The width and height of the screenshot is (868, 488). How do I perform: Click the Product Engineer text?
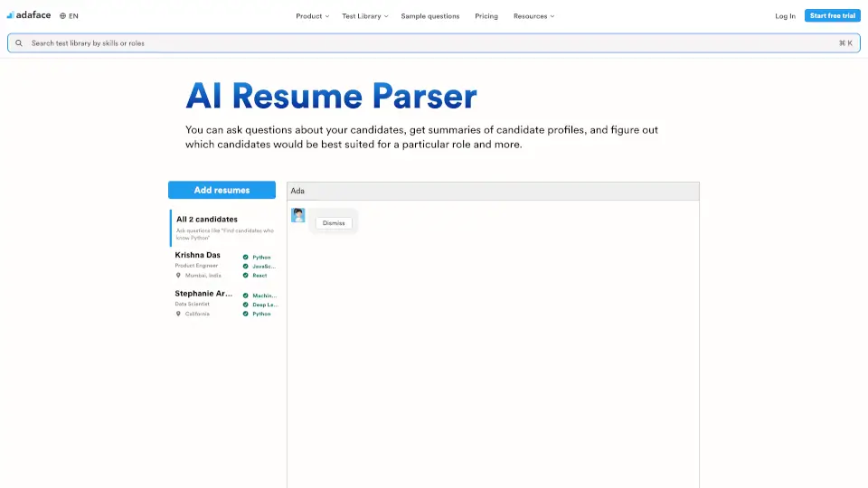point(196,266)
